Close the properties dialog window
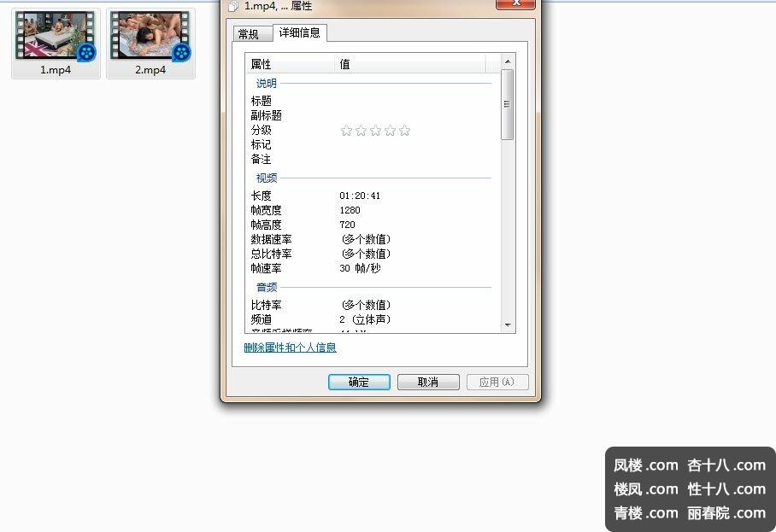 click(x=519, y=4)
